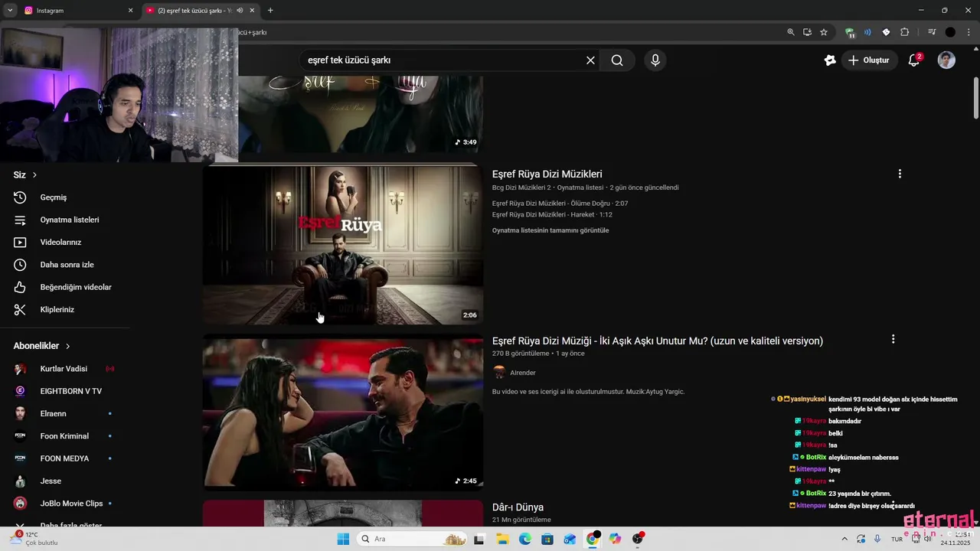Screen dimensions: 980x551
Task: Play Hareket 1:12 playlist track
Action: pos(552,215)
